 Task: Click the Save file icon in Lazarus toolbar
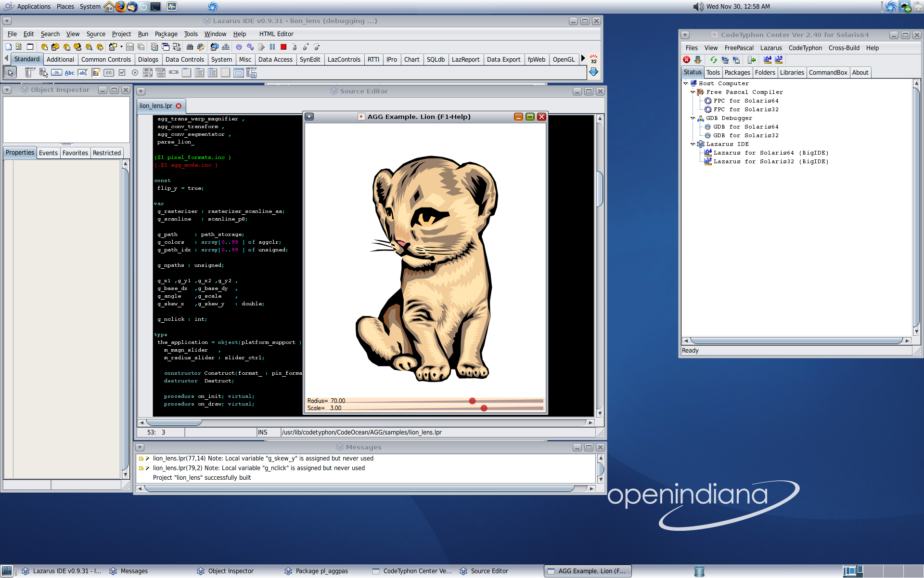pos(130,47)
